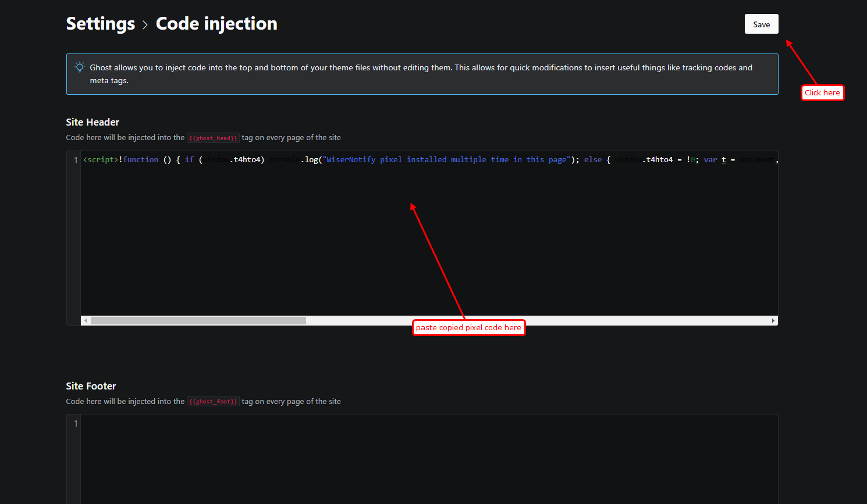
Task: Click the Site Header heading
Action: click(x=93, y=122)
